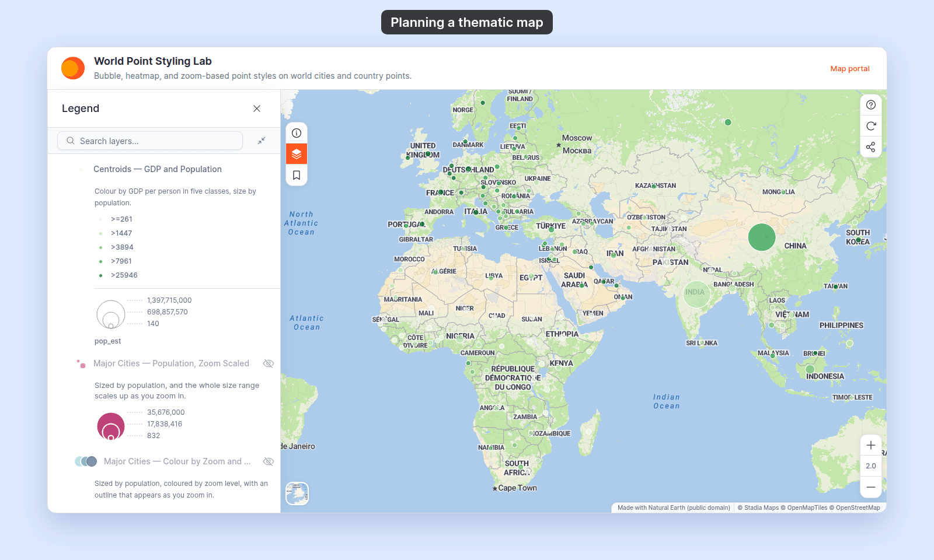Viewport: 934px width, 560px height.
Task: Click the Moscow city label on map
Action: (577, 138)
